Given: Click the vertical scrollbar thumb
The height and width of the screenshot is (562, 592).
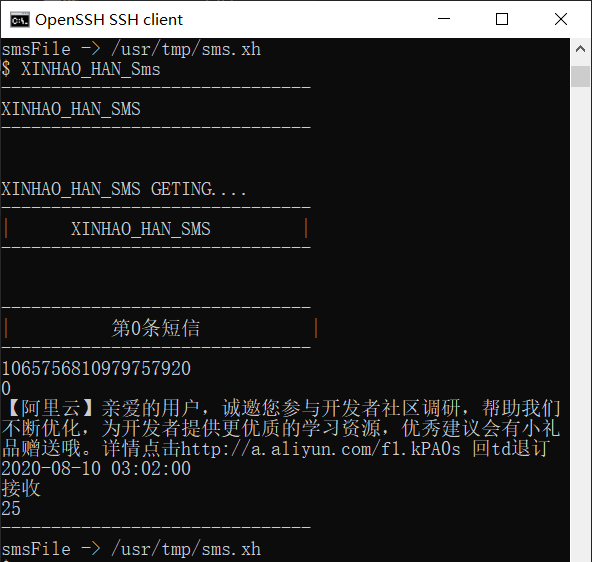Looking at the screenshot, I should tap(580, 76).
